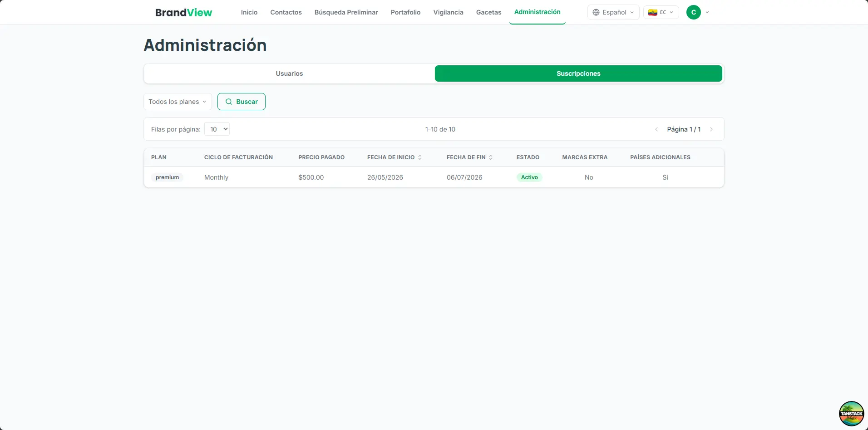Viewport: 868px width, 430px height.
Task: Open Todos los planes filter
Action: pyautogui.click(x=178, y=102)
